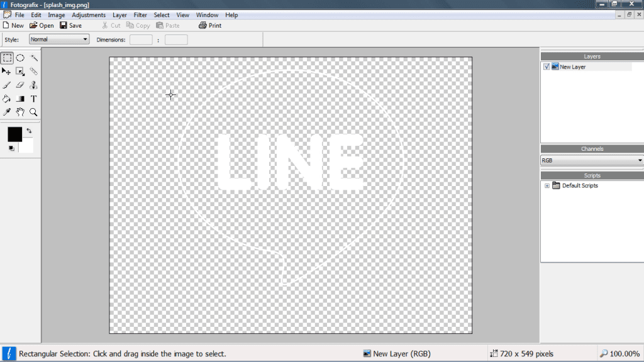Click the Copy toolbar button

pyautogui.click(x=138, y=25)
